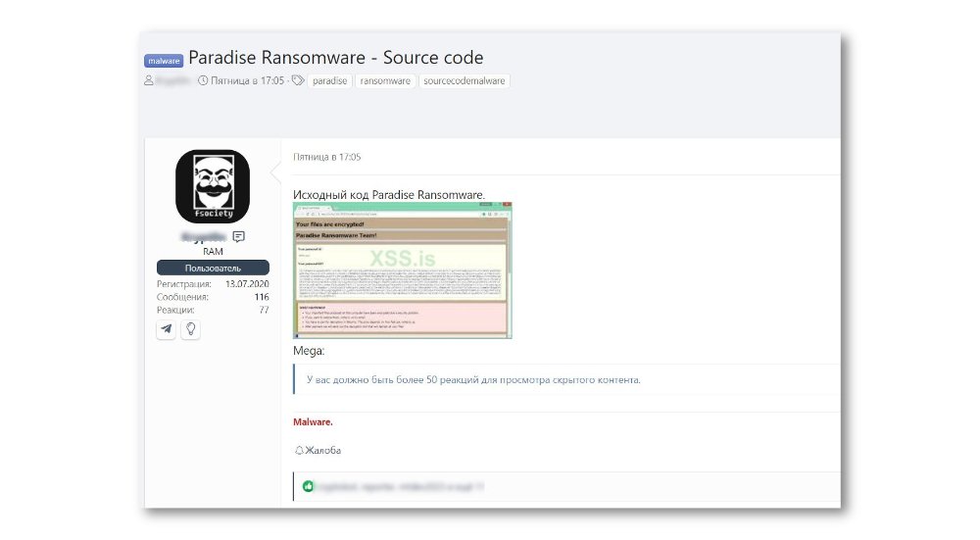
Task: Click the lightbulb icon in user panel
Action: pyautogui.click(x=191, y=328)
